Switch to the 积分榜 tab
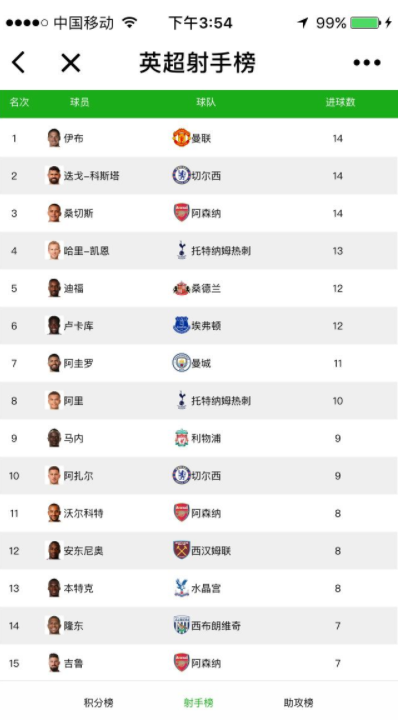The image size is (398, 723). (x=98, y=703)
